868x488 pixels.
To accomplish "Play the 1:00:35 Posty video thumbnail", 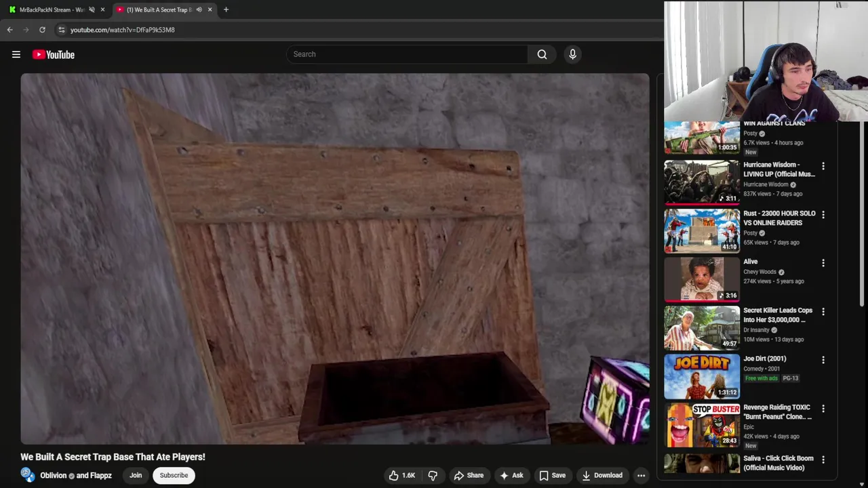I will [x=702, y=138].
